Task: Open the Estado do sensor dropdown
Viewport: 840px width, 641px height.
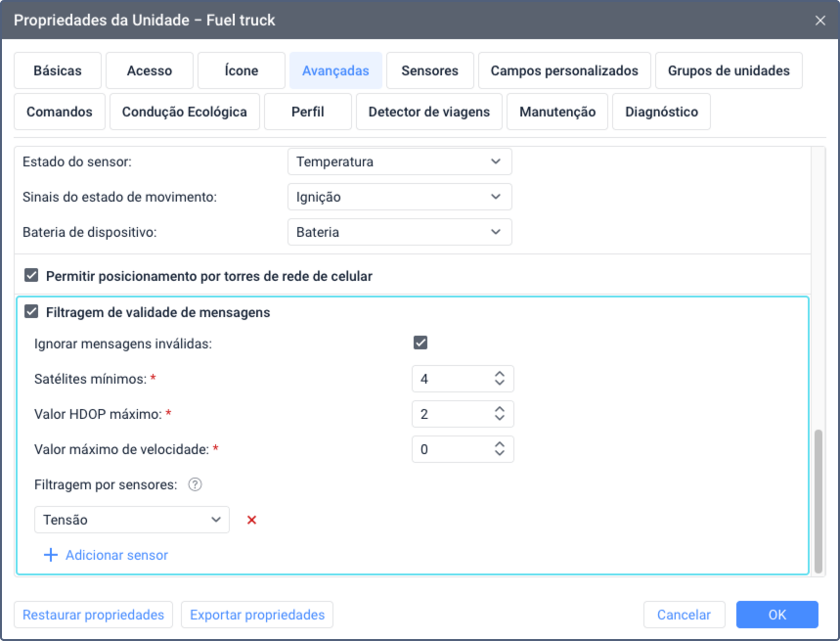Action: click(x=400, y=161)
